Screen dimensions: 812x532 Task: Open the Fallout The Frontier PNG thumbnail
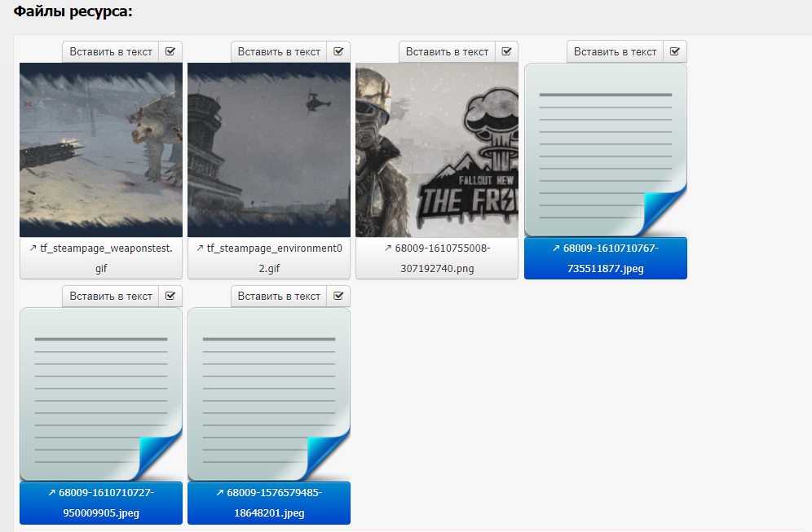coord(437,150)
